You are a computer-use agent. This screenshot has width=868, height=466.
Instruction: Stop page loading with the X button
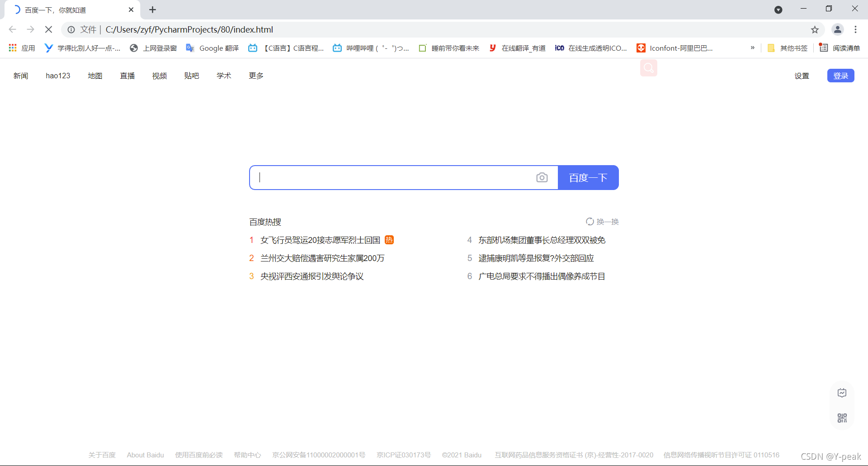tap(49, 30)
